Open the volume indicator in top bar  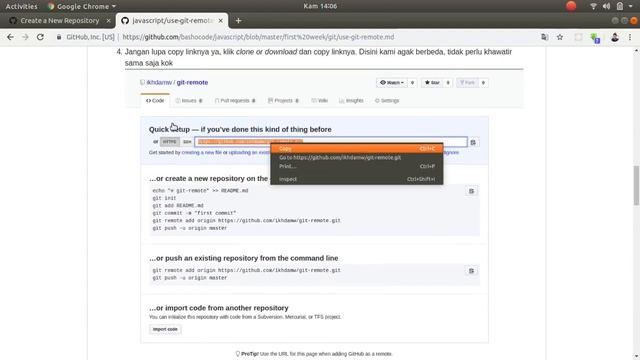[607, 6]
